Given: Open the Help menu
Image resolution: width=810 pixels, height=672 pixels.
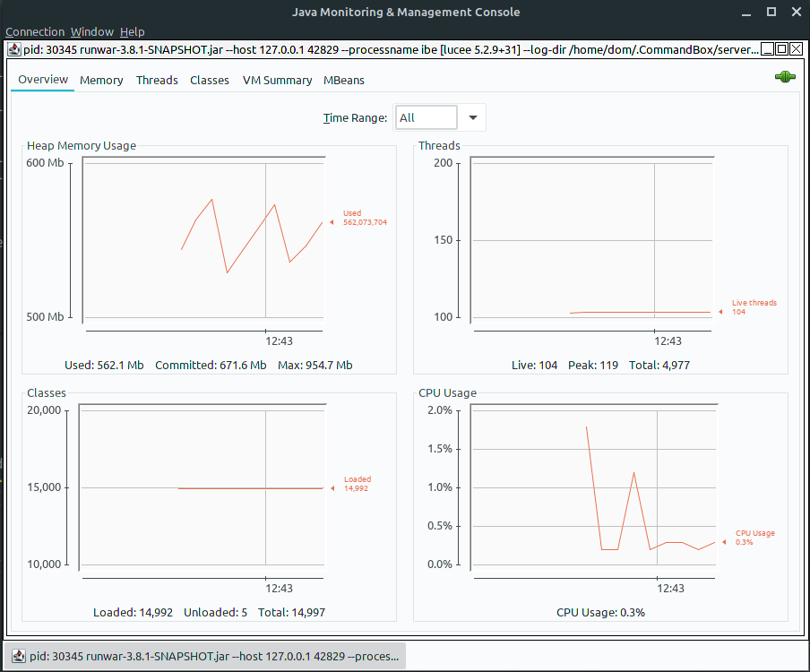Looking at the screenshot, I should coord(133,32).
